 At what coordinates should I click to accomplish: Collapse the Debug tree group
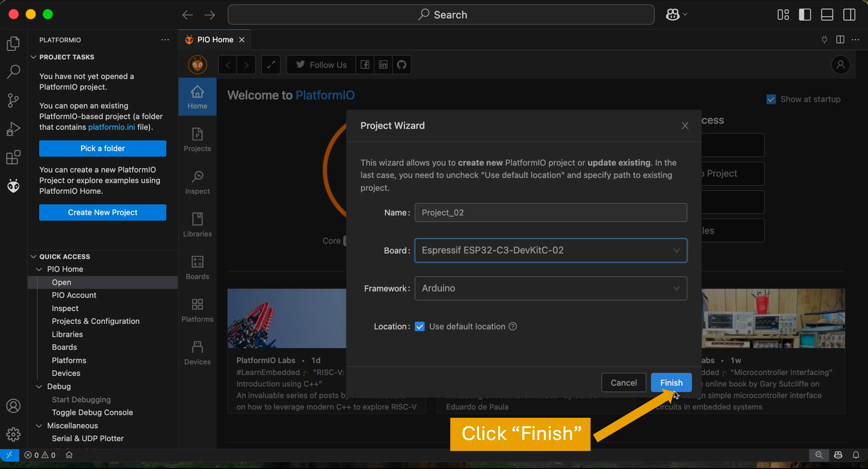(39, 386)
